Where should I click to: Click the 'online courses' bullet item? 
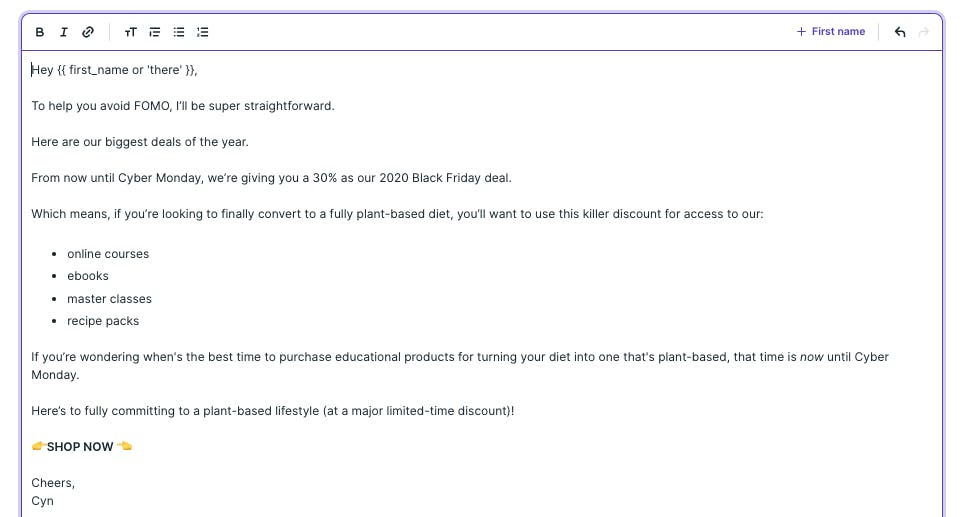tap(108, 254)
